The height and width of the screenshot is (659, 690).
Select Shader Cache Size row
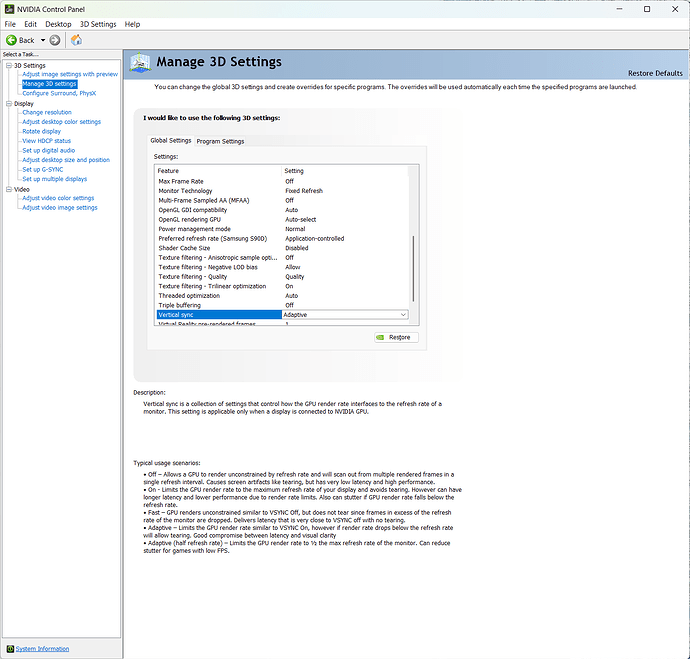[282, 248]
